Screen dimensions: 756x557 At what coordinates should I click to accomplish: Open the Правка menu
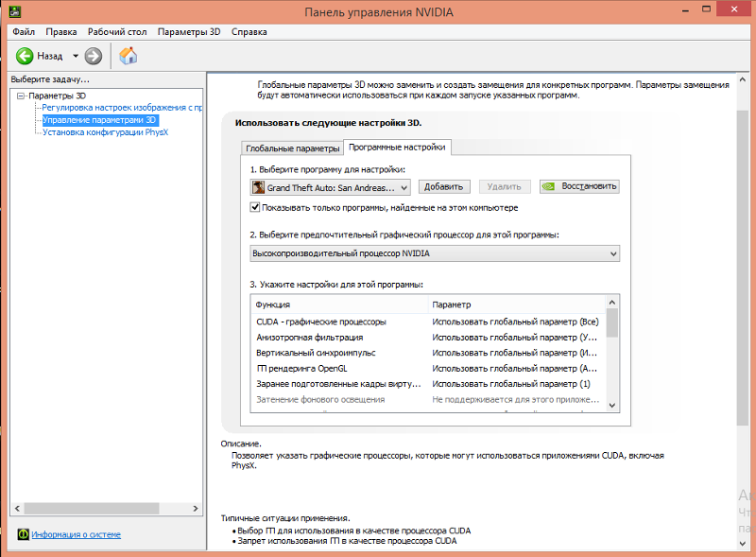point(61,32)
